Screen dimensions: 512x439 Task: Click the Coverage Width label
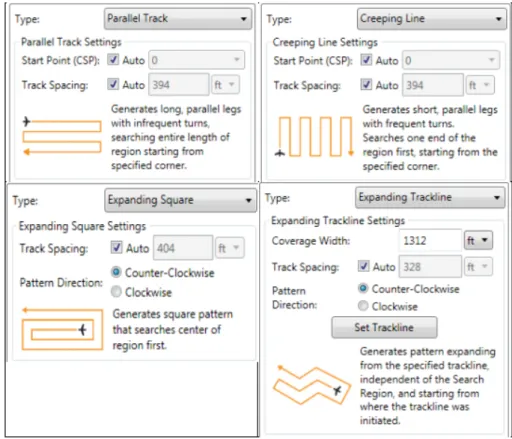[311, 241]
